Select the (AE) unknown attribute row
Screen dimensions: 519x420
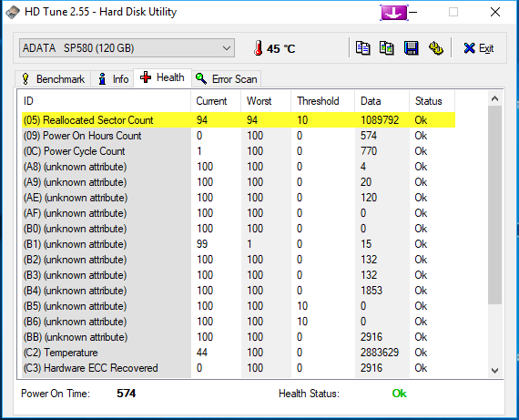click(x=239, y=198)
